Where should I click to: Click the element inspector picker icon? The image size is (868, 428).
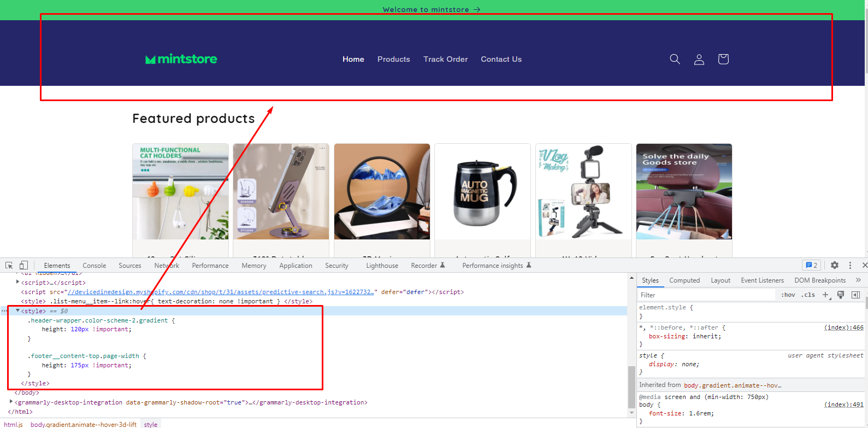tap(9, 265)
